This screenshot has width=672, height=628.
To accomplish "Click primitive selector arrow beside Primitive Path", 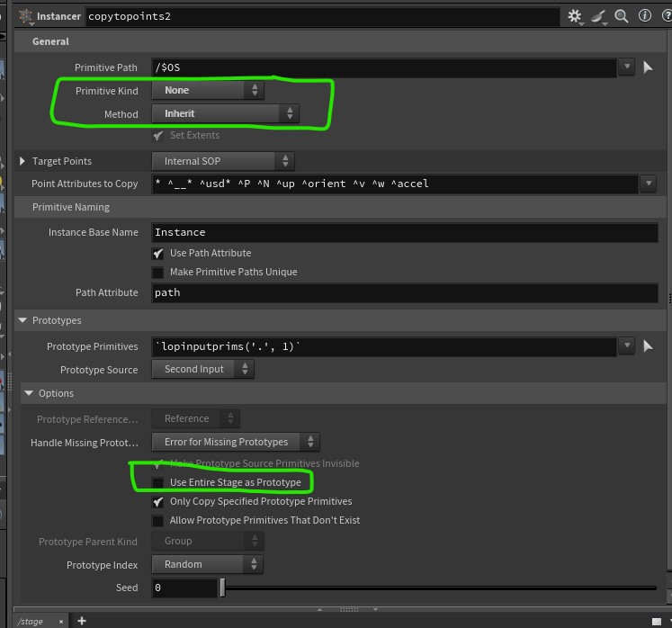I will [648, 67].
